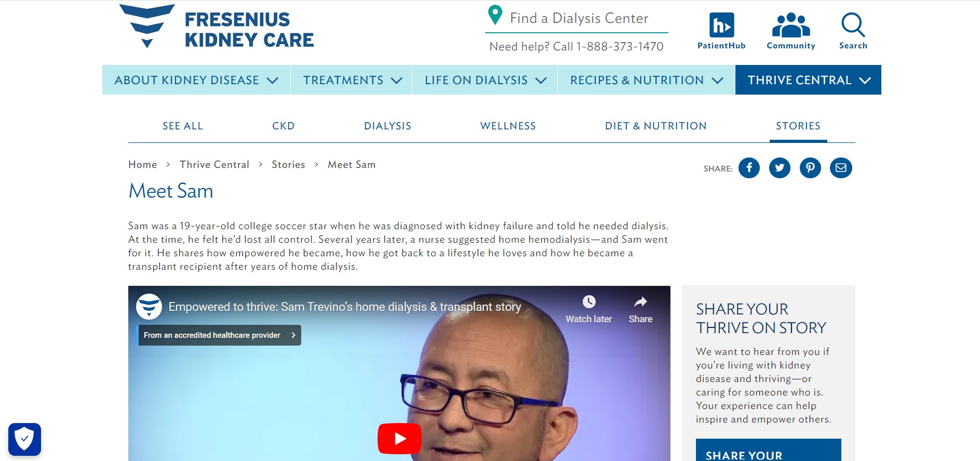The height and width of the screenshot is (461, 980).
Task: Open the PatientHub icon
Action: pyautogui.click(x=721, y=25)
